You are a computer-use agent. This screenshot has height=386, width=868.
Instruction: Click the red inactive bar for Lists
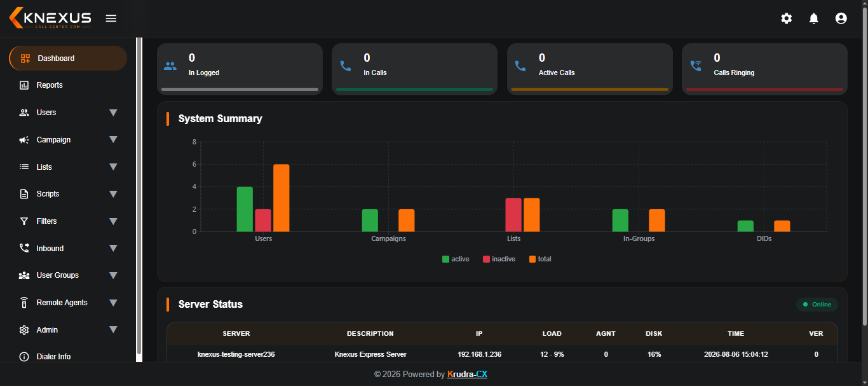(x=513, y=215)
